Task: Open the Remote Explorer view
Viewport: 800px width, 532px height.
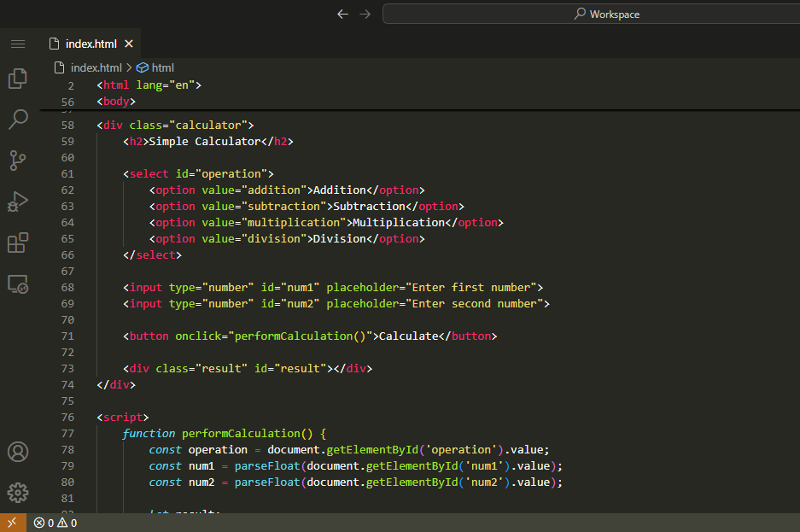Action: 18,284
